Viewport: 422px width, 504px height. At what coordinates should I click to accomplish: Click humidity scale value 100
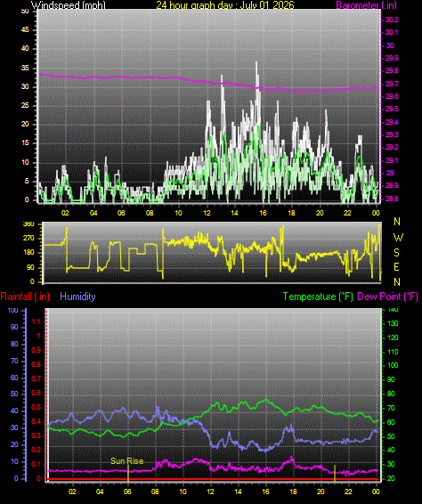point(12,311)
